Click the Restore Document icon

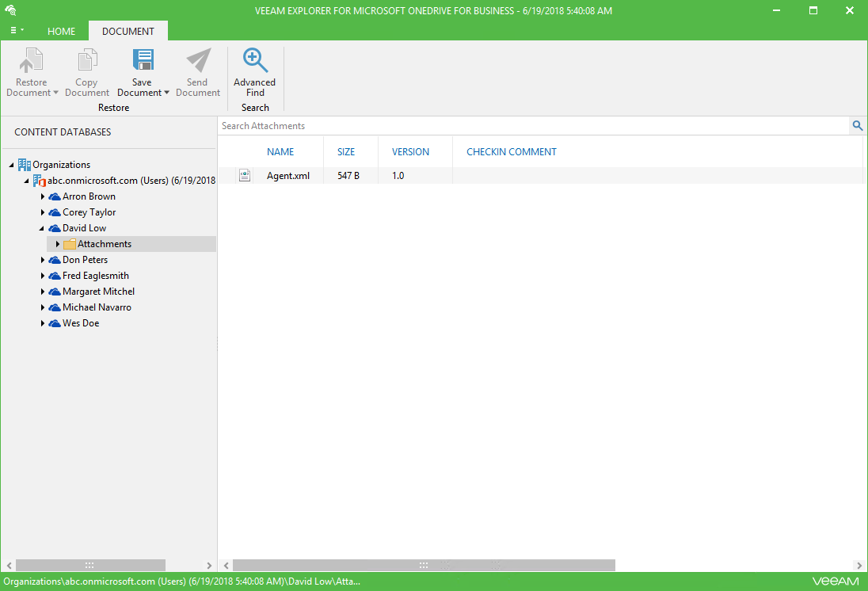coord(31,60)
